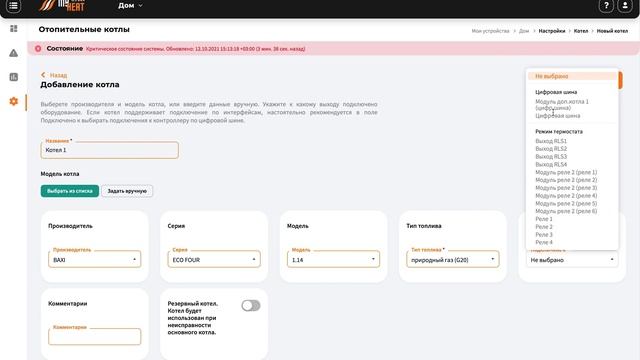The width and height of the screenshot is (640, 360).
Task: Open the warnings triangle icon in sidebar
Action: 13,53
